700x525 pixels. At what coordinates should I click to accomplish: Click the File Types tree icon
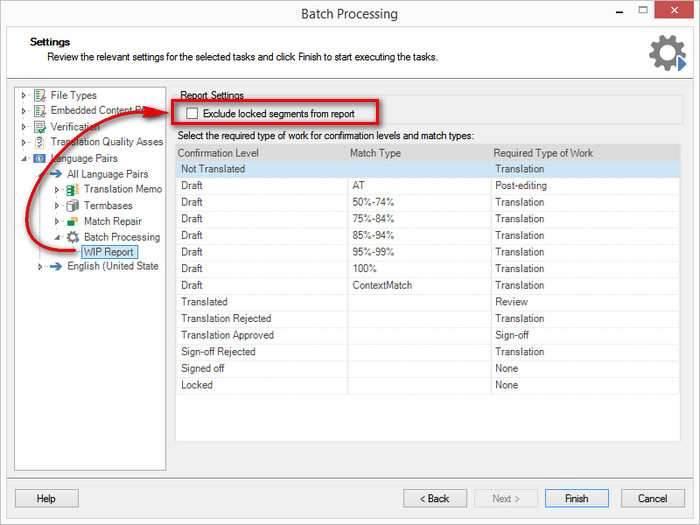40,95
